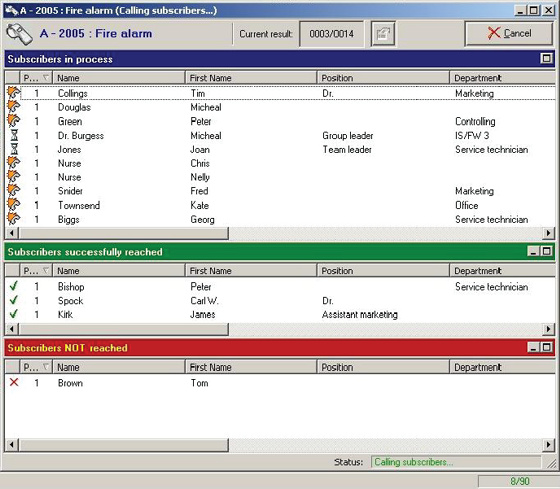Click the hourglass icon next to Jones
This screenshot has height=489, width=560.
(x=14, y=149)
